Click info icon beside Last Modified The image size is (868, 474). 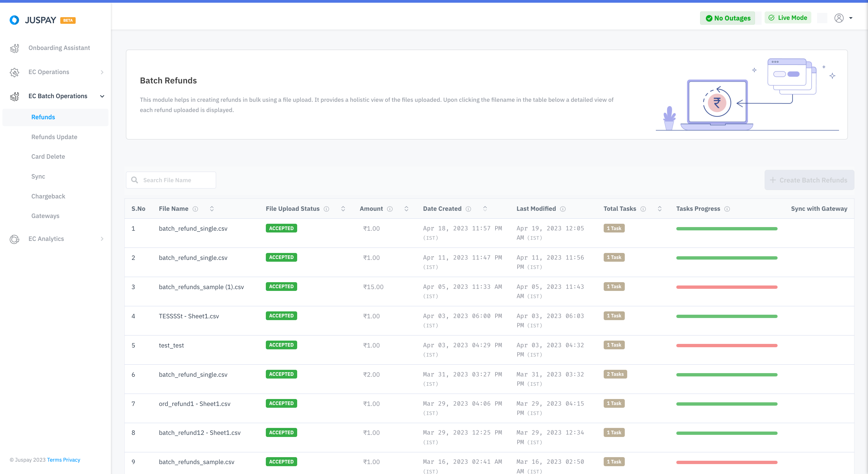[562, 209]
